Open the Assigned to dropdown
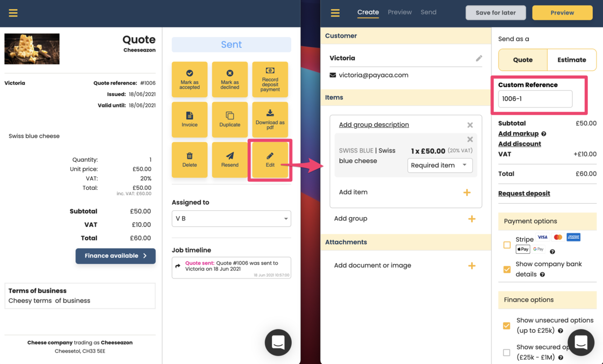This screenshot has height=364, width=603. 231,219
